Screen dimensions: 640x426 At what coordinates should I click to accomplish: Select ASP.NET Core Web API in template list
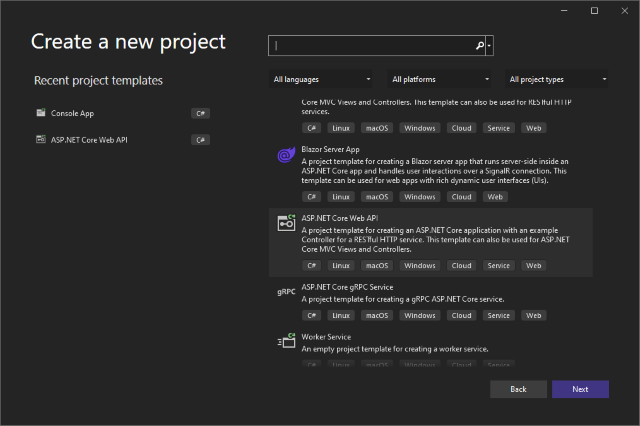pos(431,242)
